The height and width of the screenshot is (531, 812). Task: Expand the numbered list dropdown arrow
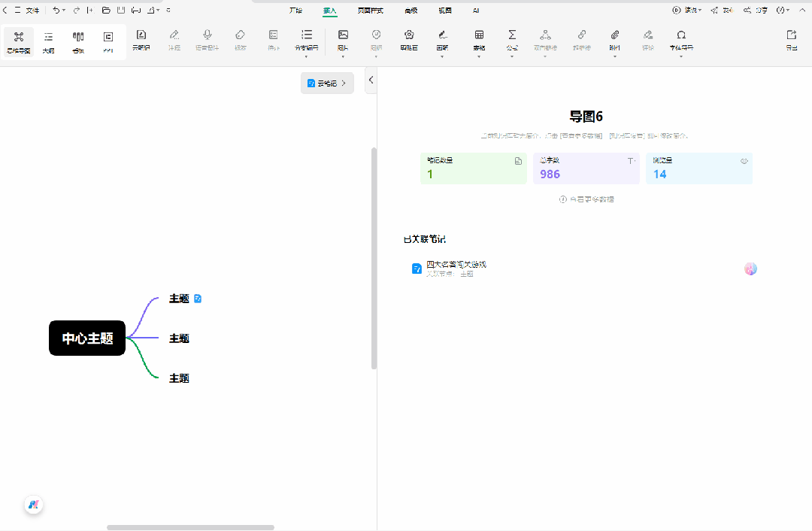307,56
